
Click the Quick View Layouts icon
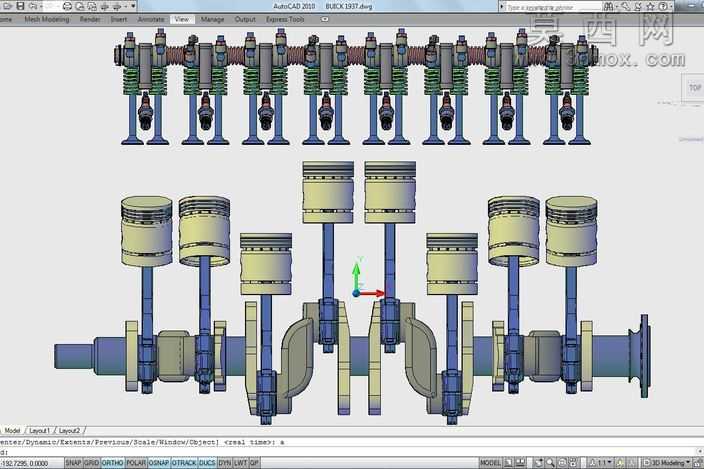pos(508,463)
